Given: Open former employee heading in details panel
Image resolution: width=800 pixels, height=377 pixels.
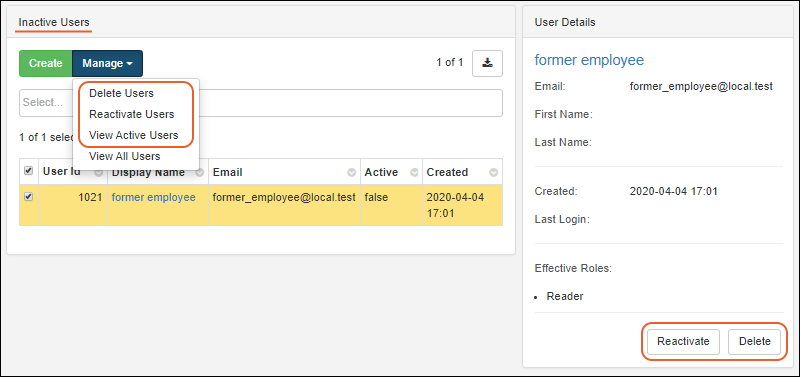Looking at the screenshot, I should pos(589,60).
